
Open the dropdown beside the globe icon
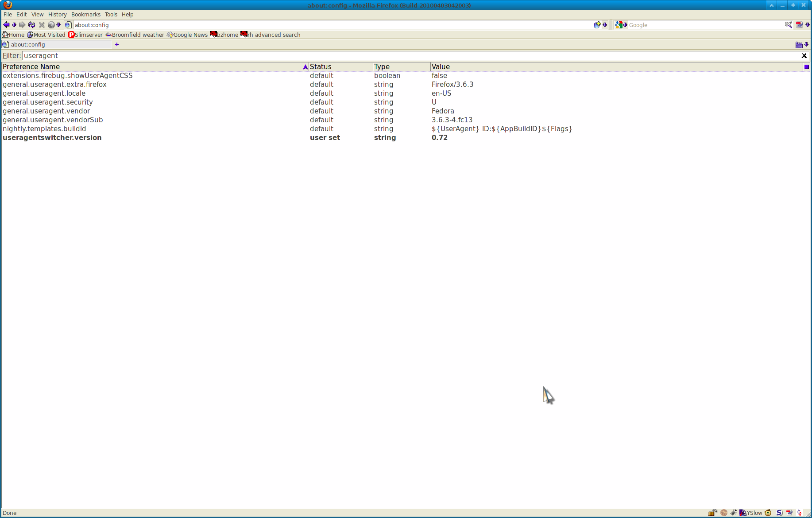[x=58, y=25]
